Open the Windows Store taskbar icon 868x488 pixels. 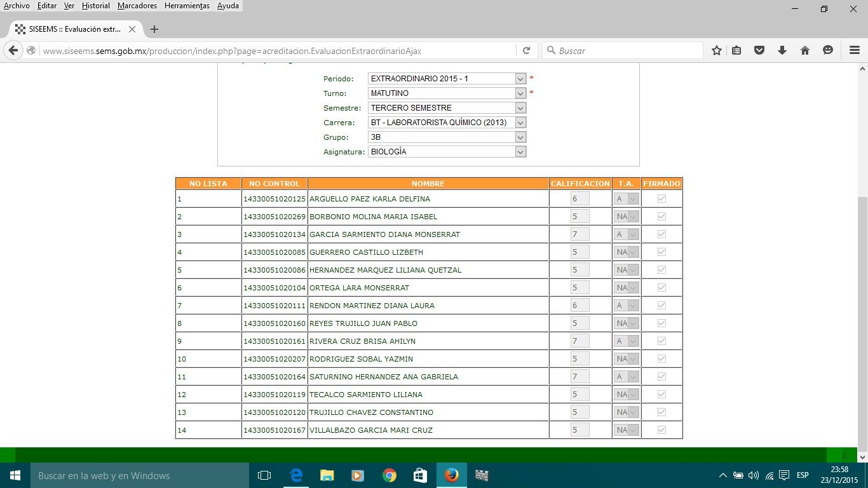(x=420, y=475)
